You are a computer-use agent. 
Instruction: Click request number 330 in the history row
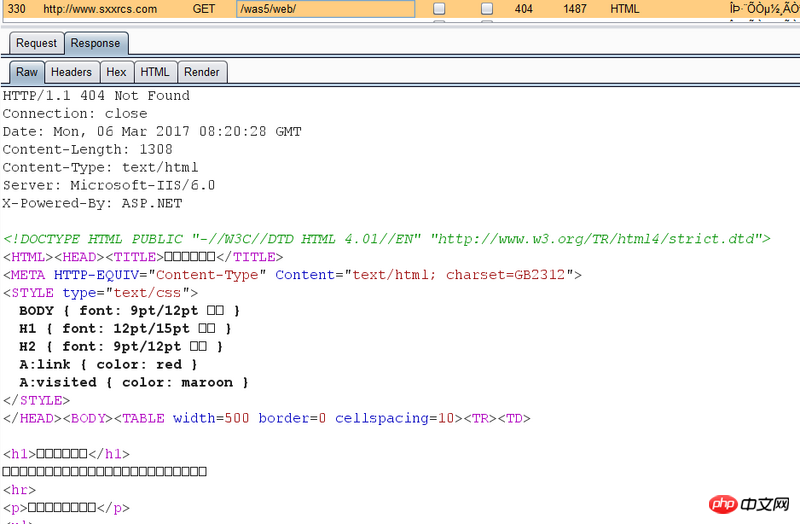(17, 9)
